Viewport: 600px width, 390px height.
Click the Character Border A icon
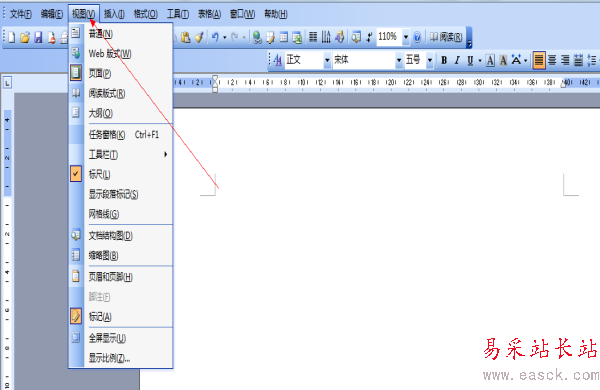(x=490, y=60)
